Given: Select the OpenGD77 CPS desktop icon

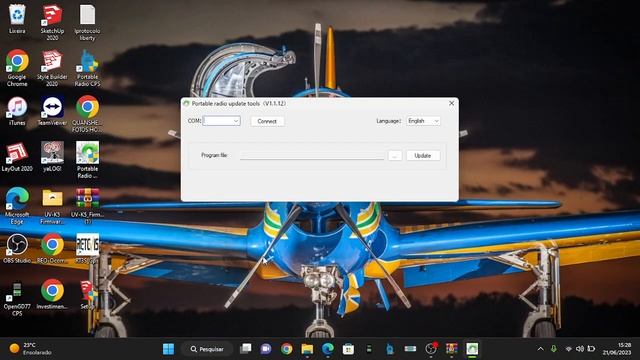Looking at the screenshot, I should (x=17, y=298).
